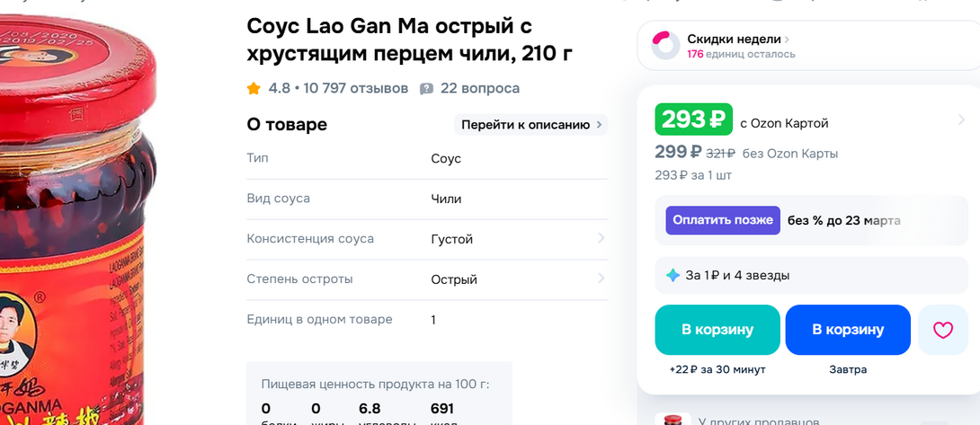Click the questions speech bubble icon
This screenshot has height=425, width=980.
pos(426,88)
